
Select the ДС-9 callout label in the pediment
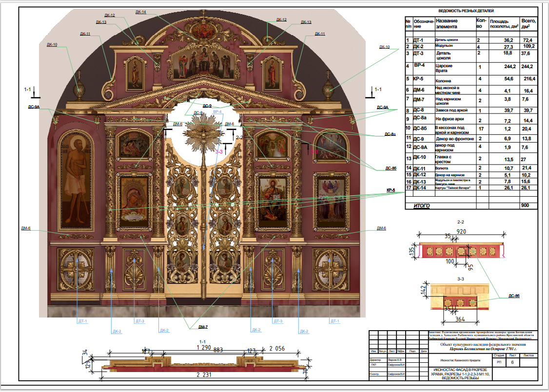207,106
